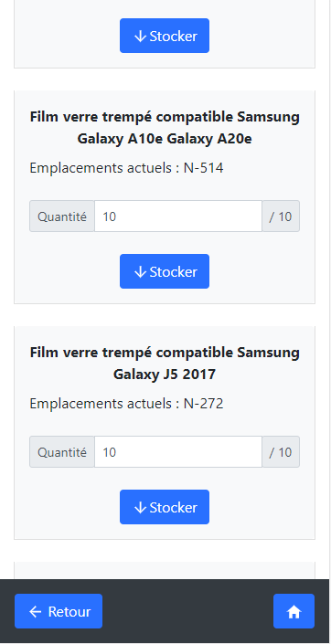Click down-arrow icon on the topmost Stocker button
This screenshot has height=644, width=331.
(140, 37)
